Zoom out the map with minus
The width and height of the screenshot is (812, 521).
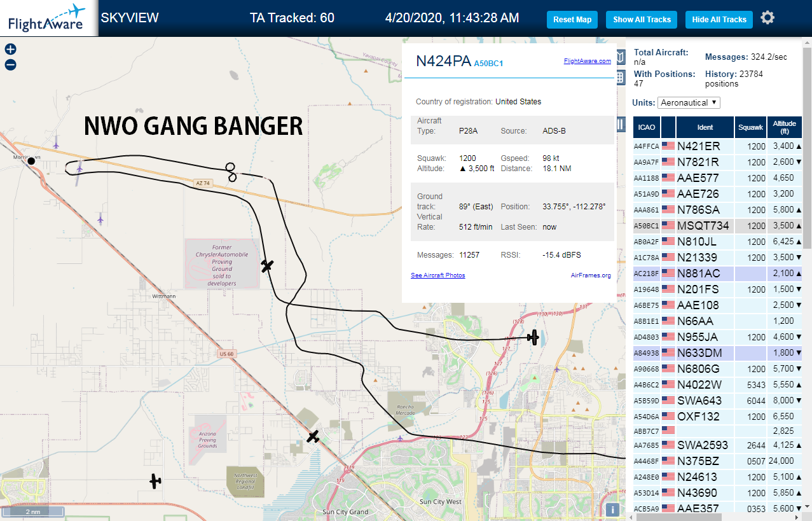click(x=10, y=64)
